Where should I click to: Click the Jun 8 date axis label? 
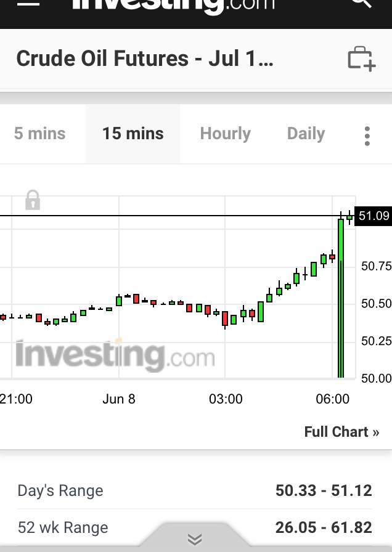(119, 399)
